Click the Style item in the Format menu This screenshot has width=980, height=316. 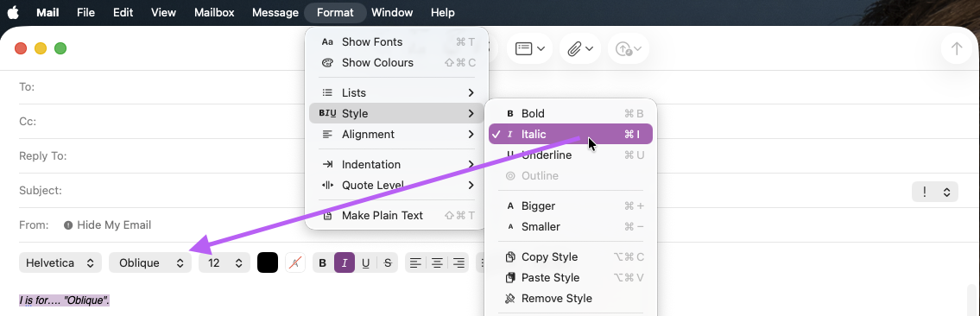(x=398, y=113)
